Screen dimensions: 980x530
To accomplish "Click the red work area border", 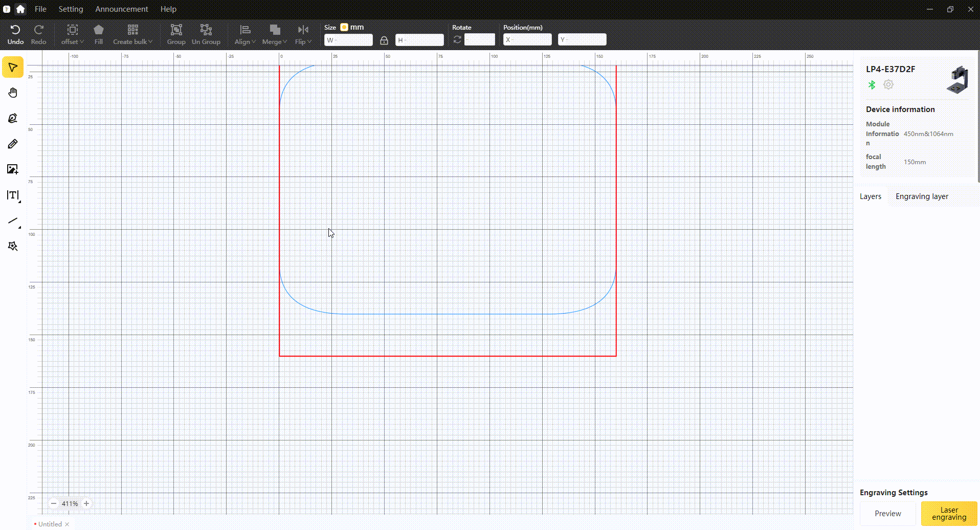I will click(448, 356).
